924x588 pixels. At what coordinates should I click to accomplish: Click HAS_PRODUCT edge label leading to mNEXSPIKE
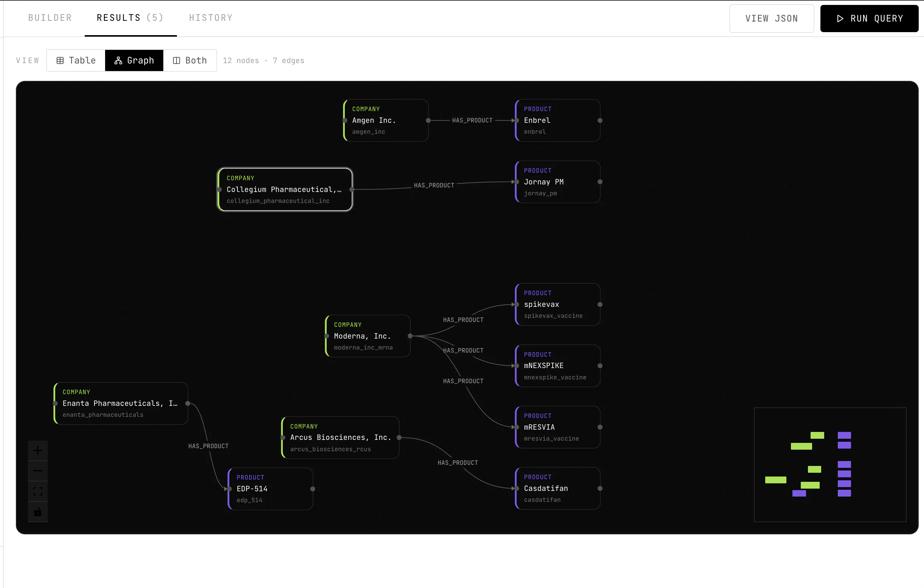[x=463, y=351]
